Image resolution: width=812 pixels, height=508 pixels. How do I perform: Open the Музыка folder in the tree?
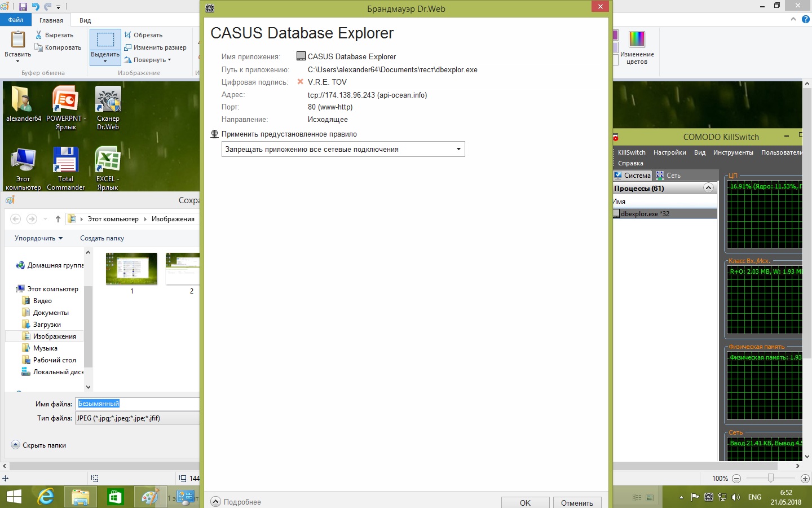[39, 348]
